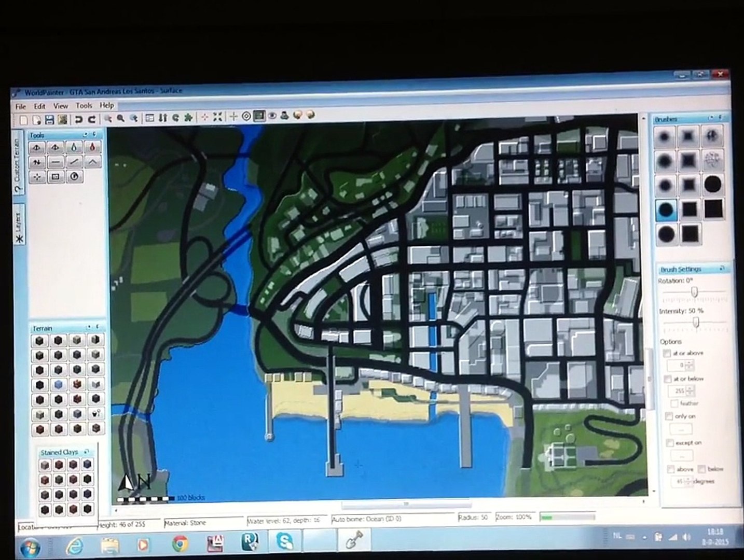
Task: Click the Intensity slider handle
Action: click(x=696, y=323)
